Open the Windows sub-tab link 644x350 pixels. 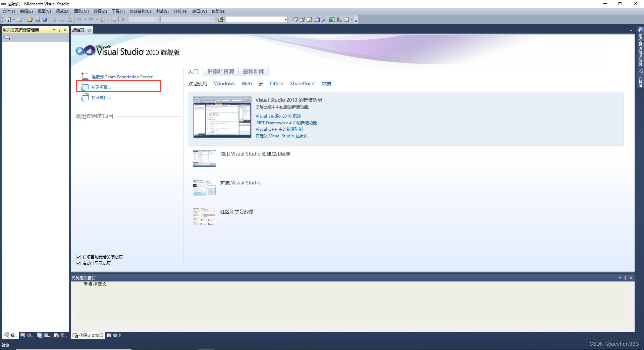pos(224,84)
